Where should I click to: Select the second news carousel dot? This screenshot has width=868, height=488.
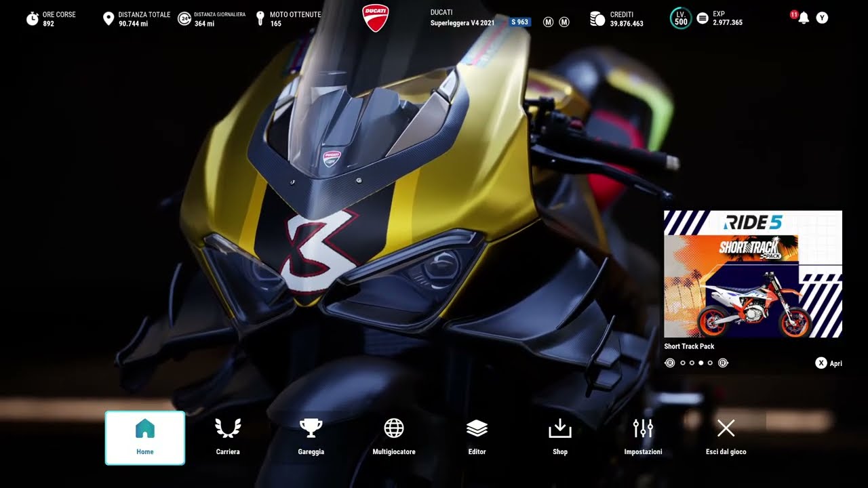[692, 363]
